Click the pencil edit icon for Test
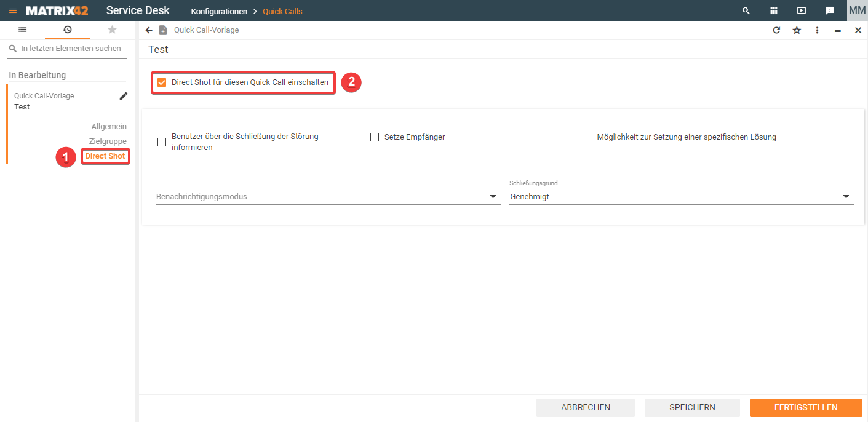The height and width of the screenshot is (422, 868). click(124, 96)
